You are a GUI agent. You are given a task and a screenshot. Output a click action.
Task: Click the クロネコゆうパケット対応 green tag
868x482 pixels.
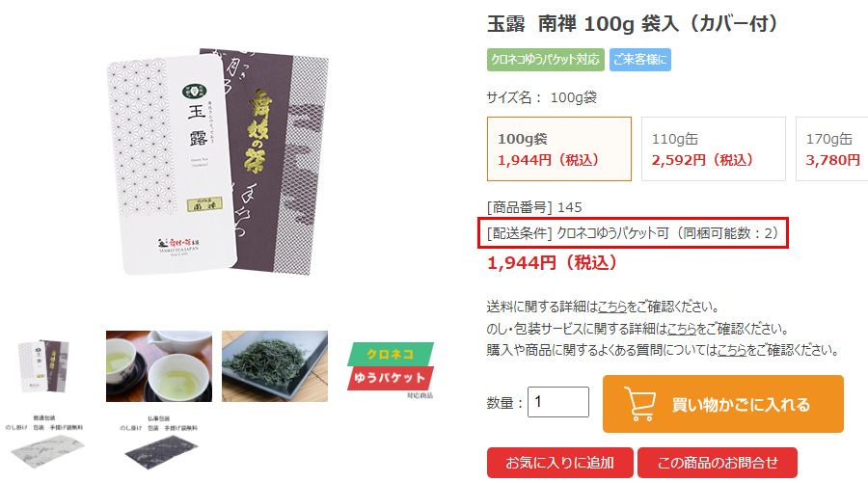click(545, 60)
